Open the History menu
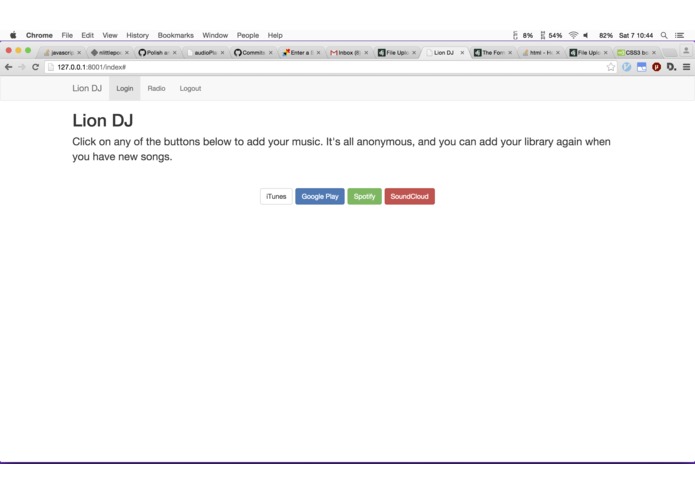The height and width of the screenshot is (494, 695). (137, 35)
